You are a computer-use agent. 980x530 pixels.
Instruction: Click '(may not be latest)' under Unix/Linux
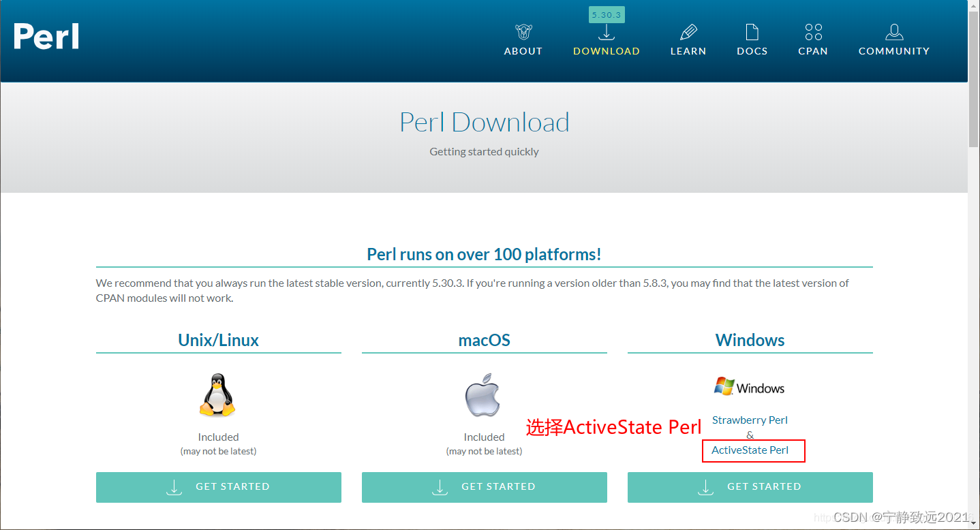tap(219, 452)
